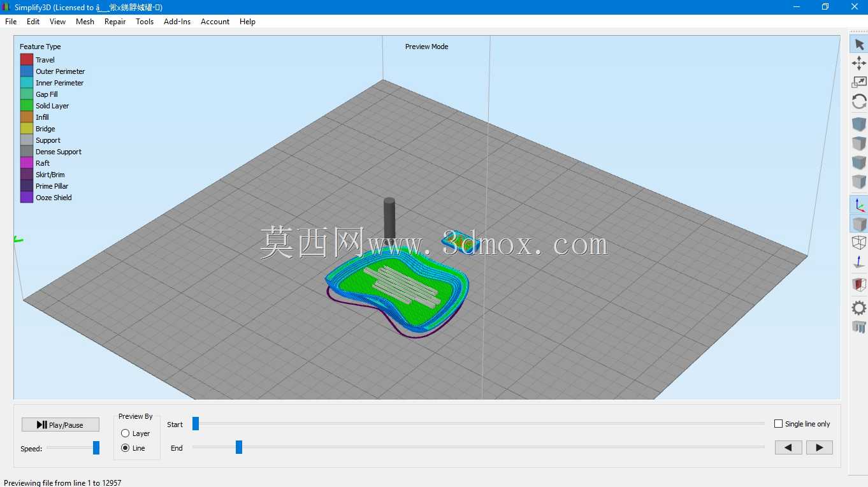868x487 pixels.
Task: Click the Prime Pillar legend label
Action: [x=52, y=186]
